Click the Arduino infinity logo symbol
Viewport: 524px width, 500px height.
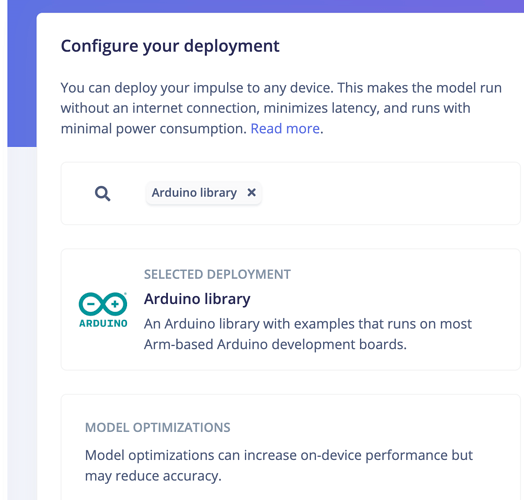103,304
